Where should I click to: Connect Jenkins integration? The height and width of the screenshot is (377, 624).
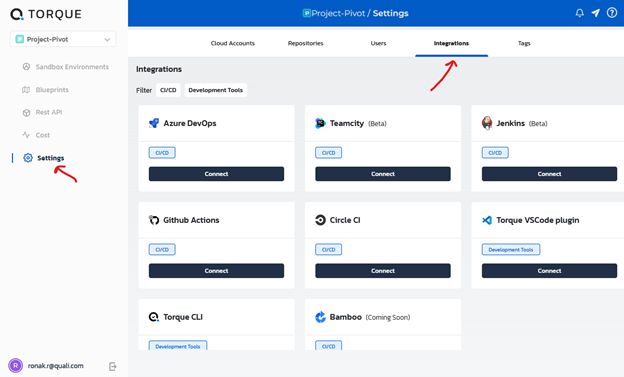click(549, 174)
